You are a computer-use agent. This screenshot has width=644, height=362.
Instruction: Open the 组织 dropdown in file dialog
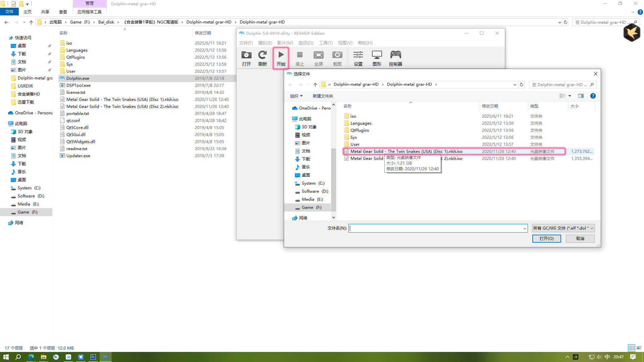296,96
